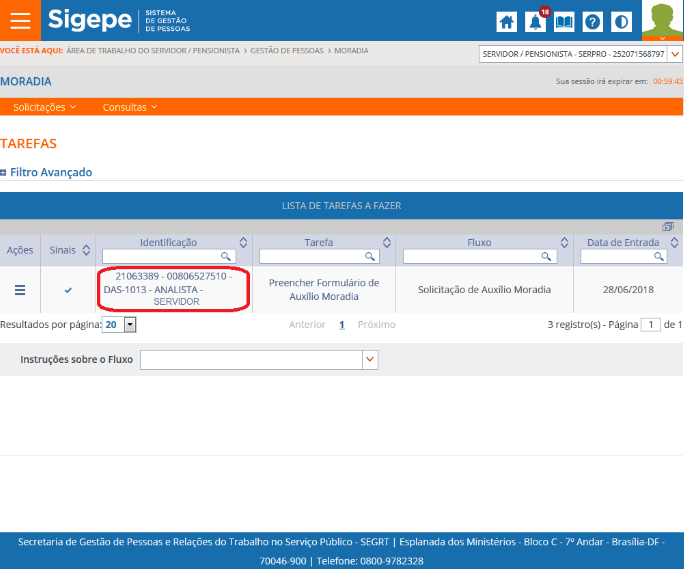Expand the Instruções sobre o Fluxo dropdown
The height and width of the screenshot is (569, 684).
point(370,359)
